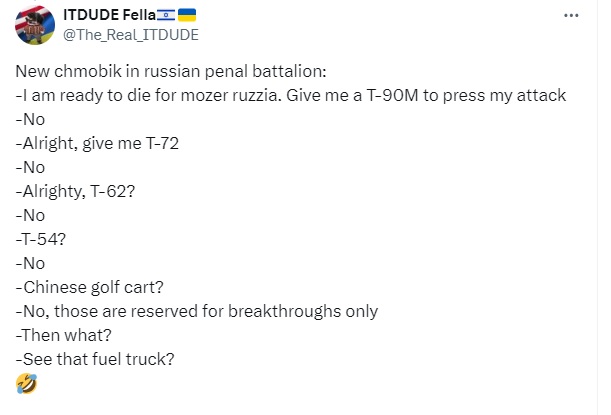Click the Ukrainian flag emoji beside the name
Image resolution: width=611 pixels, height=415 pixels.
point(187,15)
